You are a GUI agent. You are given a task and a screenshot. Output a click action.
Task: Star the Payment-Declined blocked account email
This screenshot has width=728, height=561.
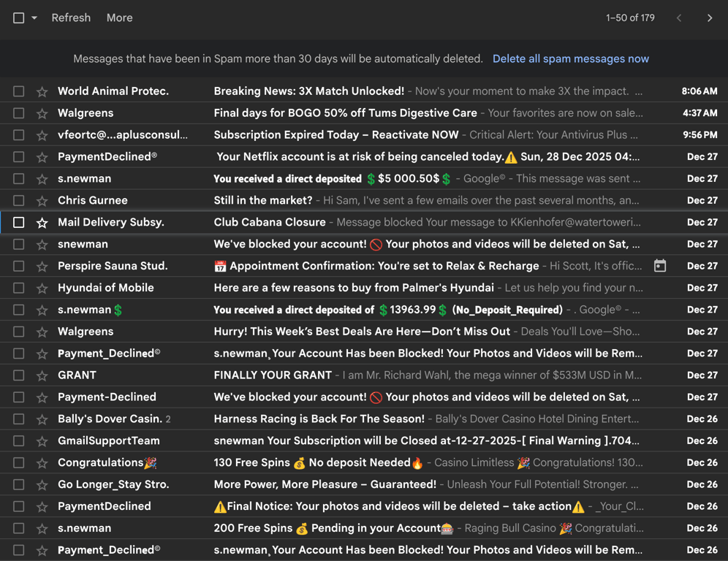click(42, 397)
